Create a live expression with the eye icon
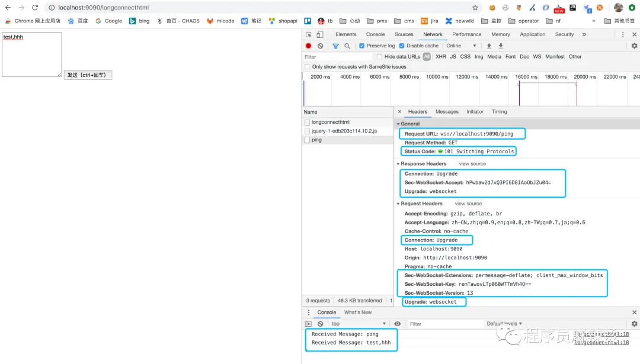The width and height of the screenshot is (640, 364). tap(397, 324)
